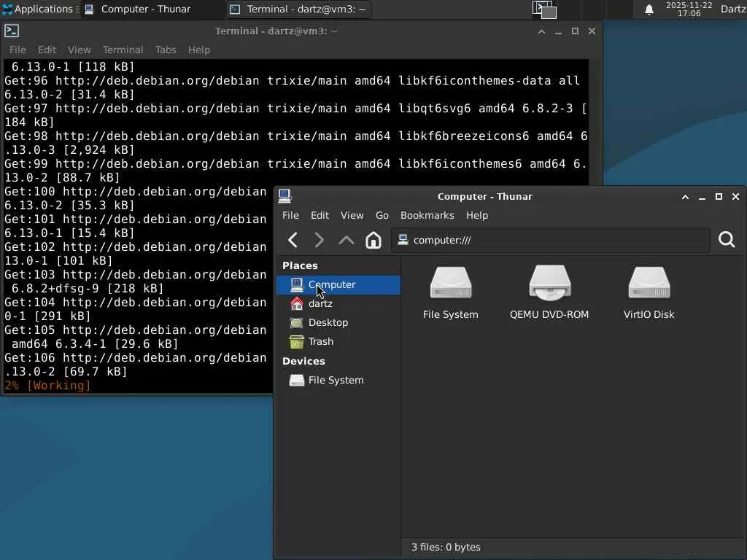747x560 pixels.
Task: Click the Get:98 libkf6breezeicons6 terminal line
Action: pos(296,136)
